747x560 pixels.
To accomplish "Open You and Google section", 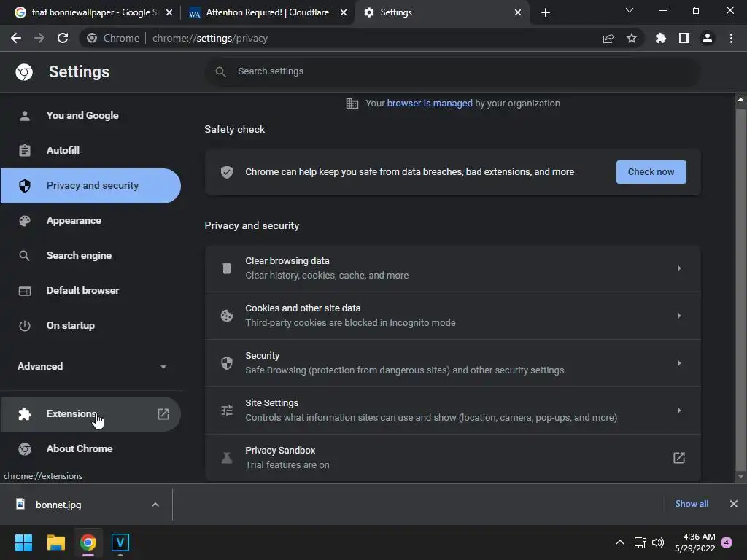I will pyautogui.click(x=91, y=116).
